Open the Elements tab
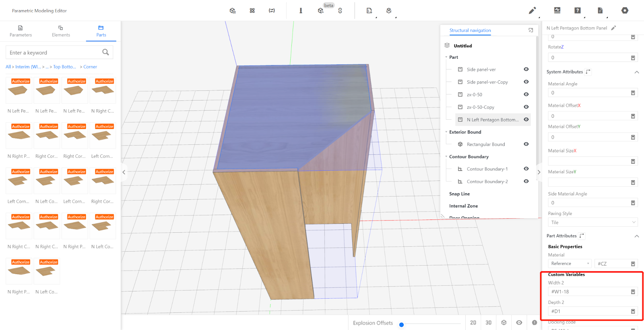 point(61,31)
